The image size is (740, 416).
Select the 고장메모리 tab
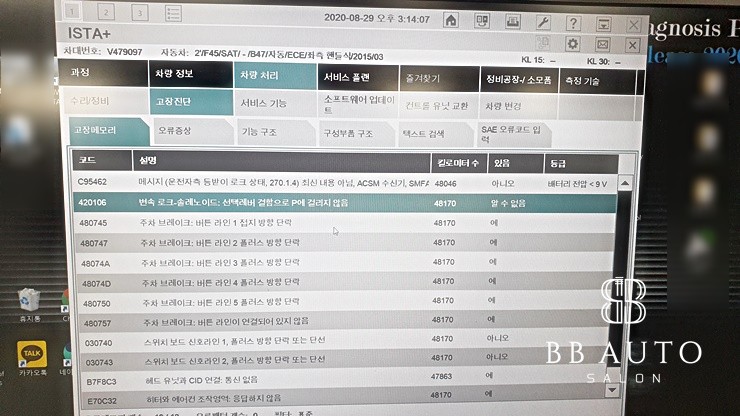108,131
